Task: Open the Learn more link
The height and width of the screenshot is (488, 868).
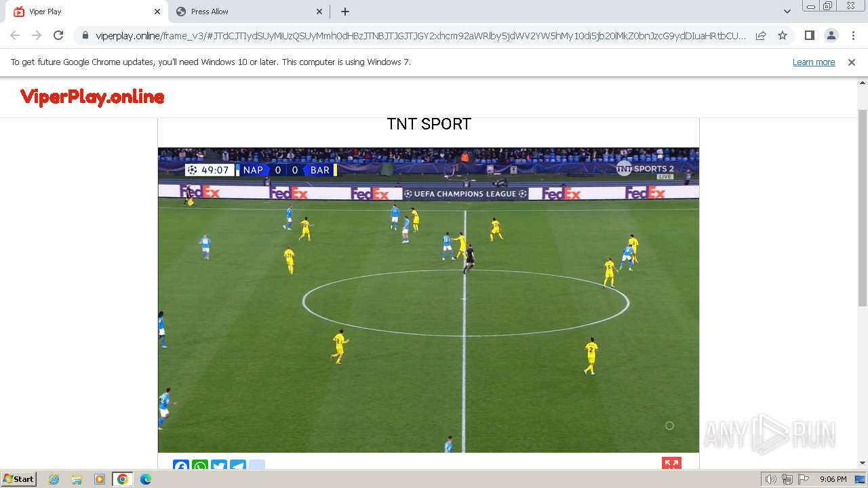Action: click(x=814, y=62)
